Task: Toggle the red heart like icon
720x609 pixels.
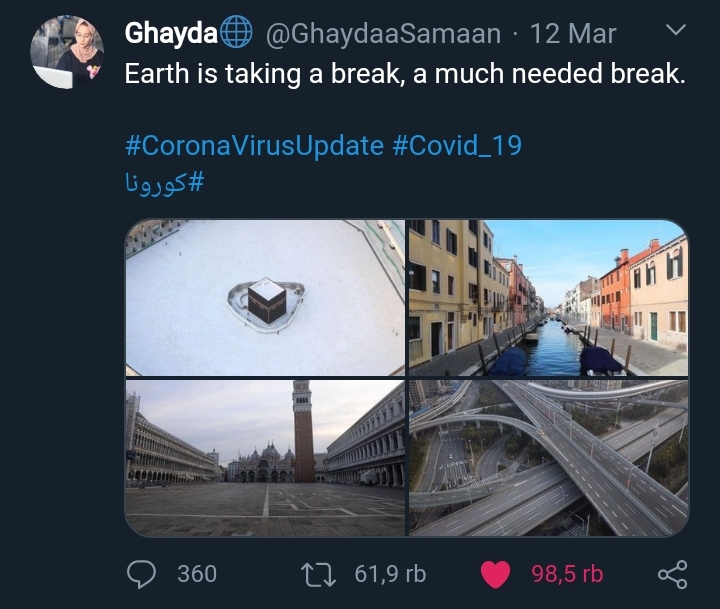Action: (495, 575)
